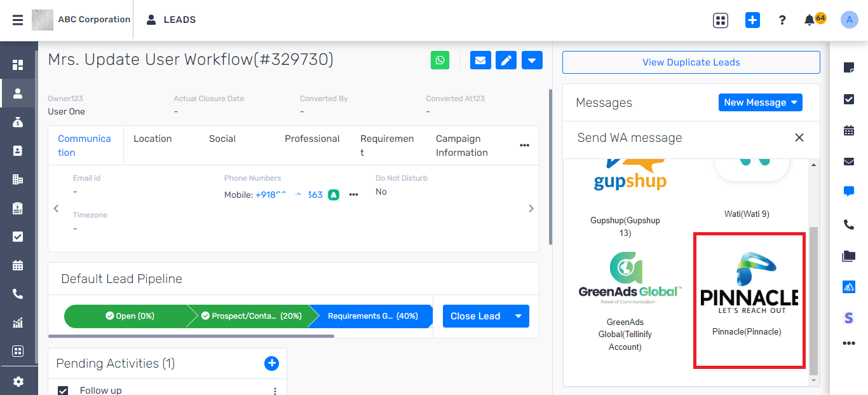868x395 pixels.
Task: Click the Close Lead button
Action: click(475, 316)
